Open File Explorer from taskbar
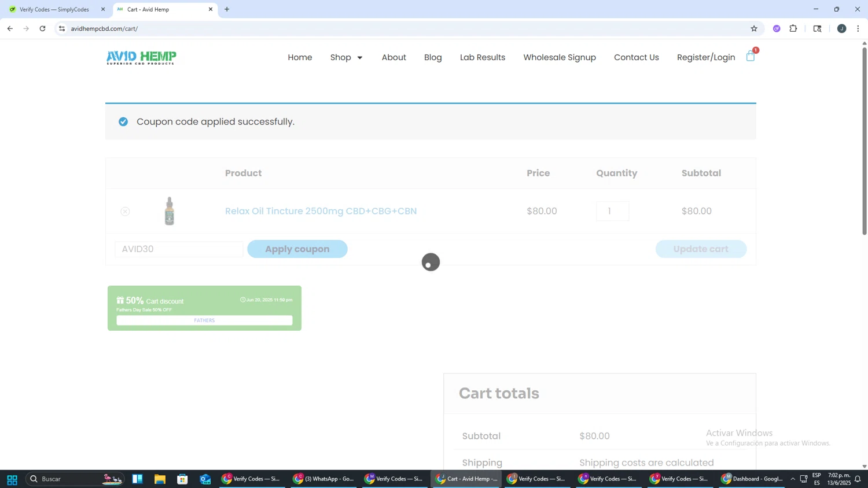This screenshot has height=488, width=868. (x=160, y=479)
